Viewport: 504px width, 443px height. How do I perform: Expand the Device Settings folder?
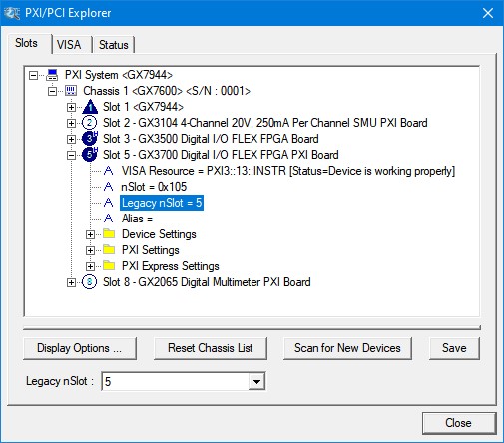(x=90, y=234)
